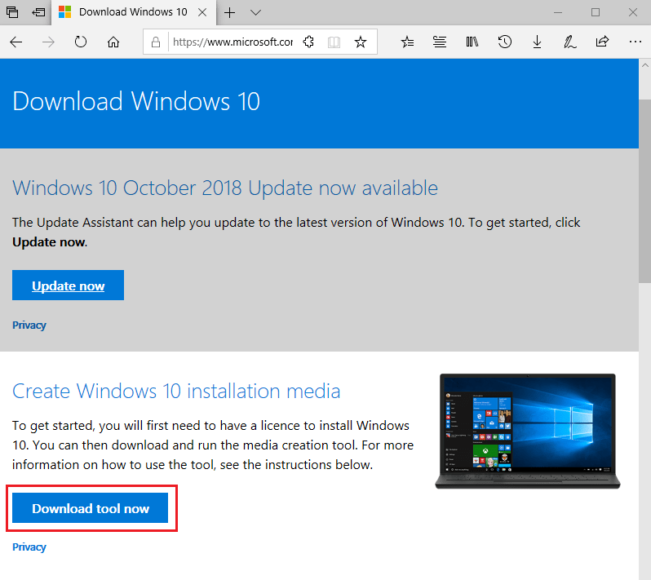Click the Forward navigation arrow
The image size is (651, 580).
tap(48, 42)
